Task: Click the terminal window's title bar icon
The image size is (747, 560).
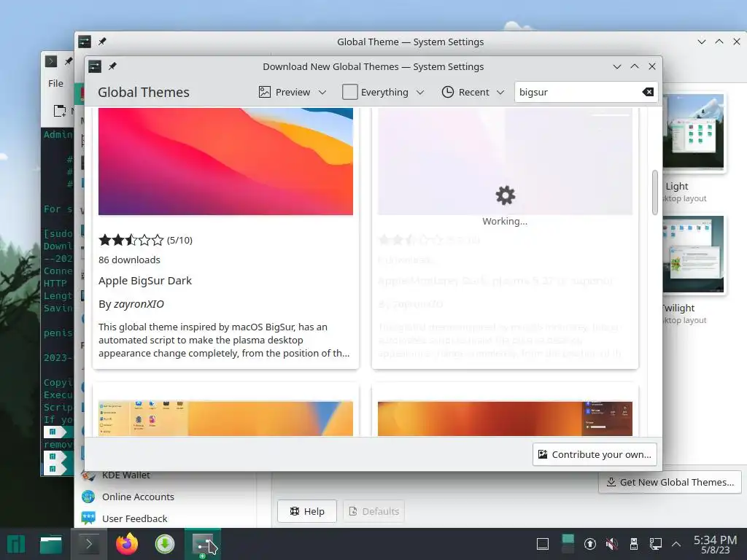Action: (50, 61)
